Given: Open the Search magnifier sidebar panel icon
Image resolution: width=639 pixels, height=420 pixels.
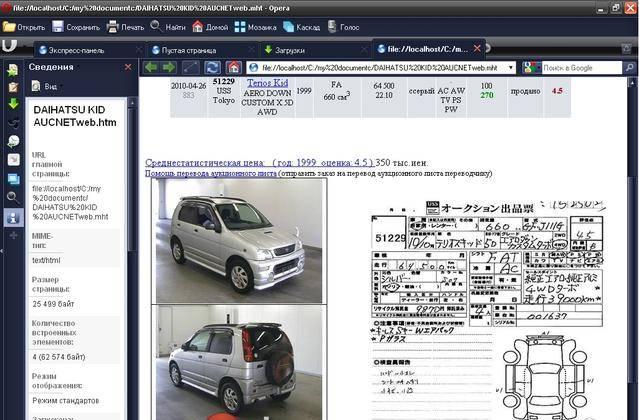Looking at the screenshot, I should tap(13, 198).
